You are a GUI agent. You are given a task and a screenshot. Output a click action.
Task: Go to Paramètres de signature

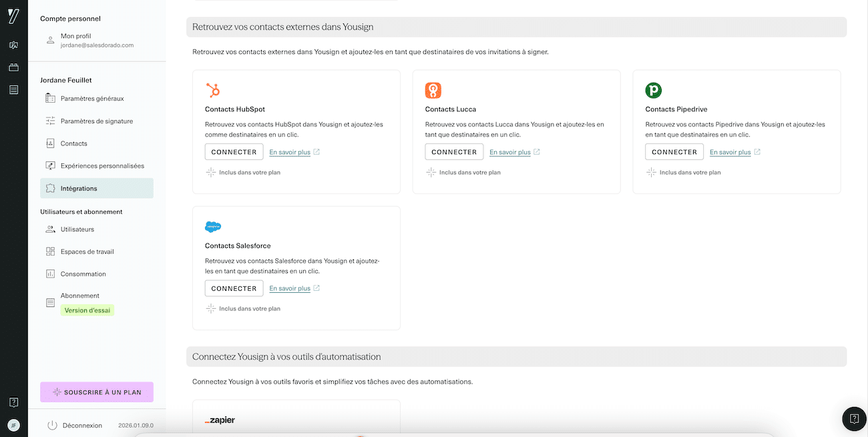[96, 121]
